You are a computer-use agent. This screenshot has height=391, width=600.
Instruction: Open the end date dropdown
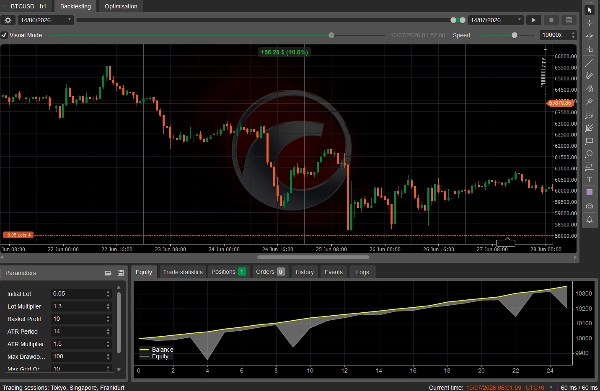tap(496, 20)
